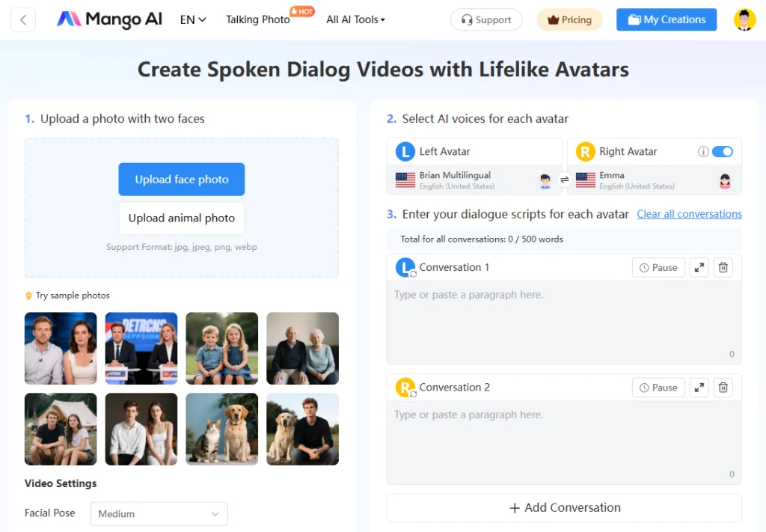The width and height of the screenshot is (766, 532).
Task: Delete Conversation 1 with trash icon
Action: coord(723,267)
